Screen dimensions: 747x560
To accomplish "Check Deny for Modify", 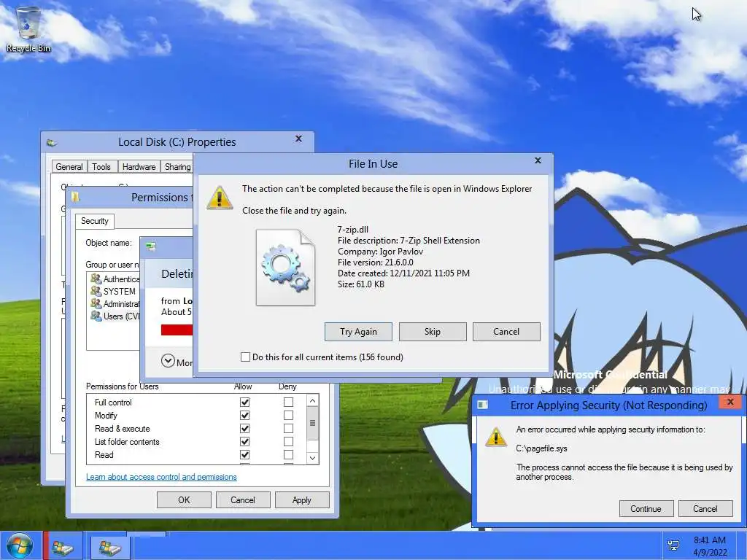I will click(288, 415).
